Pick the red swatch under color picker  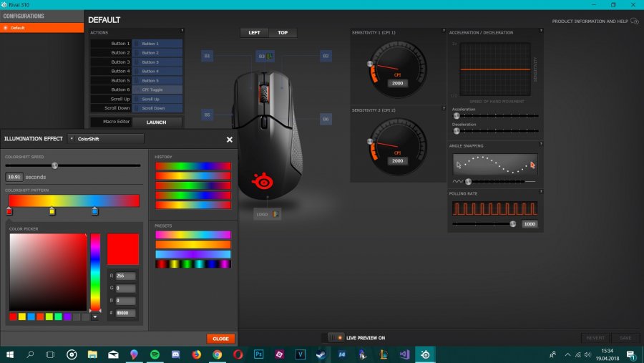[13, 316]
